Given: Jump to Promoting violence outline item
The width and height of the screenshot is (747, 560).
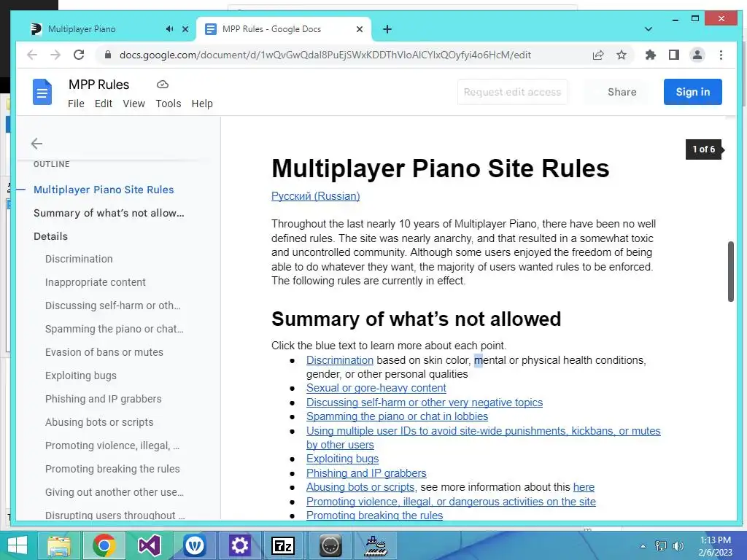Looking at the screenshot, I should coord(112,446).
